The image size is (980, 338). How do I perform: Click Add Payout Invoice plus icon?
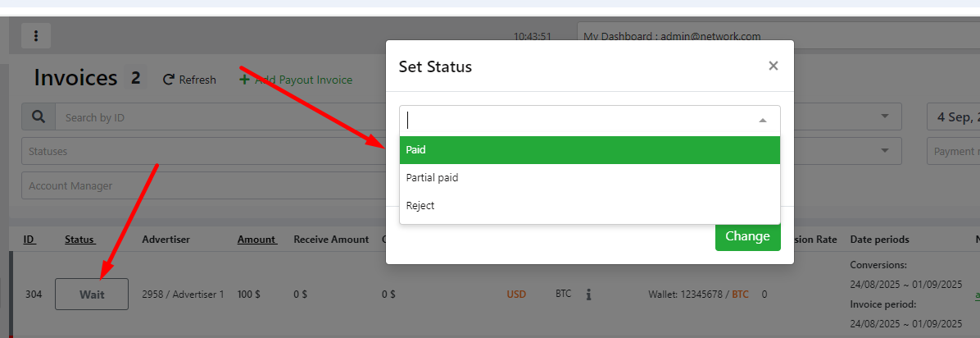point(244,80)
